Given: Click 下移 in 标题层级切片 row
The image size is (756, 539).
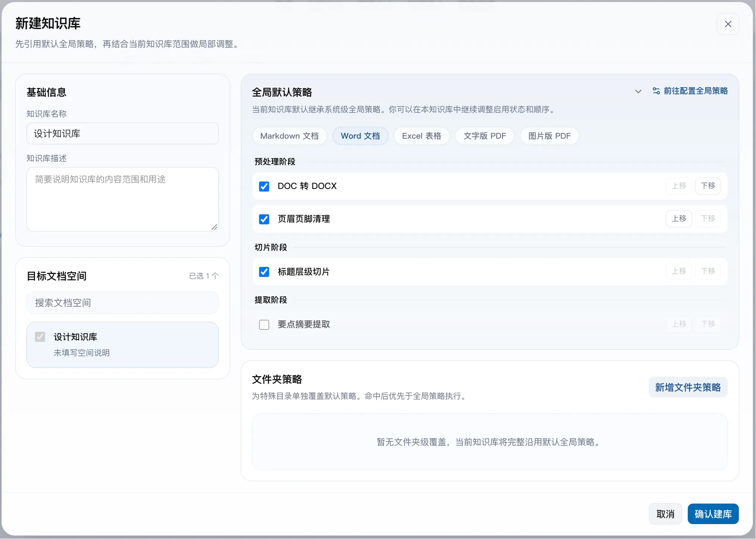Looking at the screenshot, I should [708, 271].
